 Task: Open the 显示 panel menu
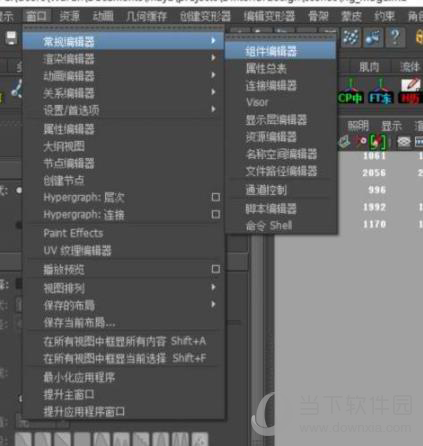tap(391, 126)
